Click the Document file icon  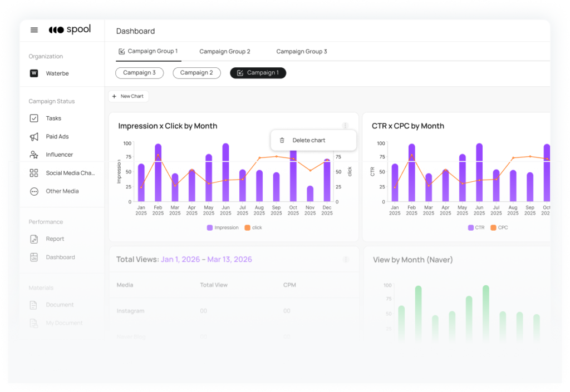33,305
